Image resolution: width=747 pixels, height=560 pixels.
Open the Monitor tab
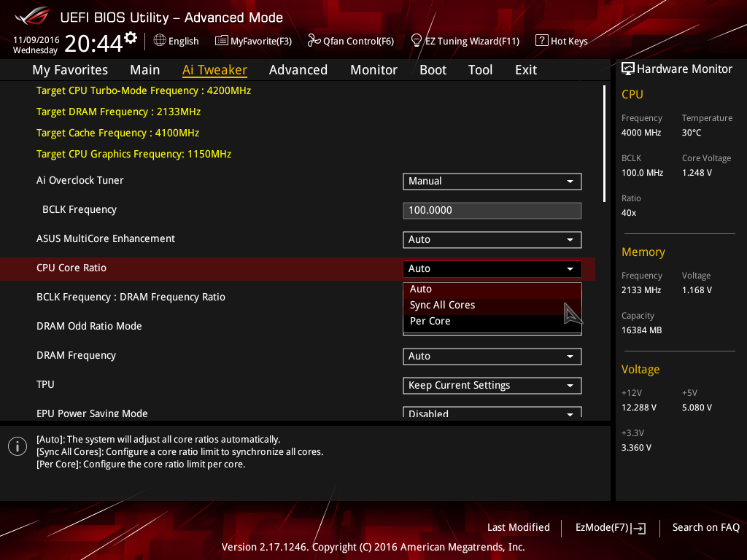[x=373, y=70]
